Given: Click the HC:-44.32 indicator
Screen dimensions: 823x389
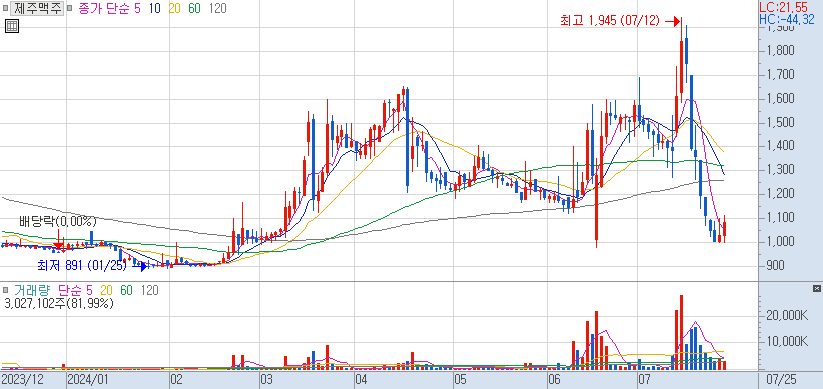Looking at the screenshot, I should (787, 20).
